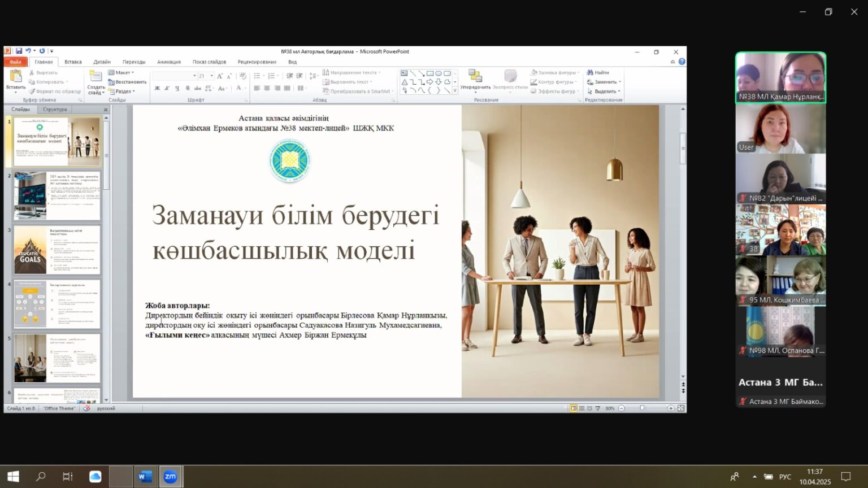Toggle bold (Ж) formatting

coord(157,88)
